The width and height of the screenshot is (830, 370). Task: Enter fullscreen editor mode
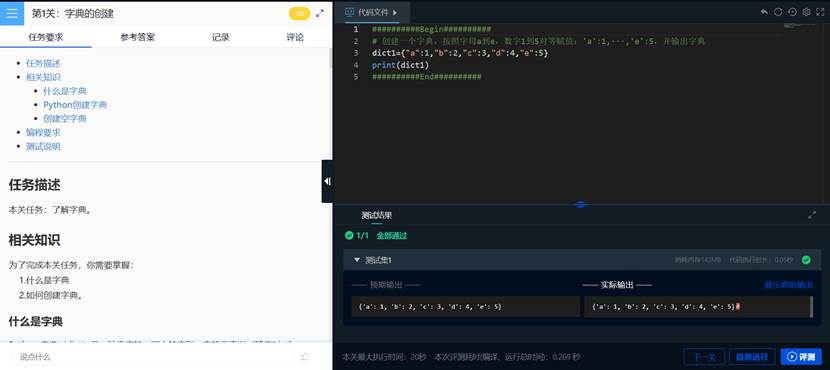[x=820, y=12]
